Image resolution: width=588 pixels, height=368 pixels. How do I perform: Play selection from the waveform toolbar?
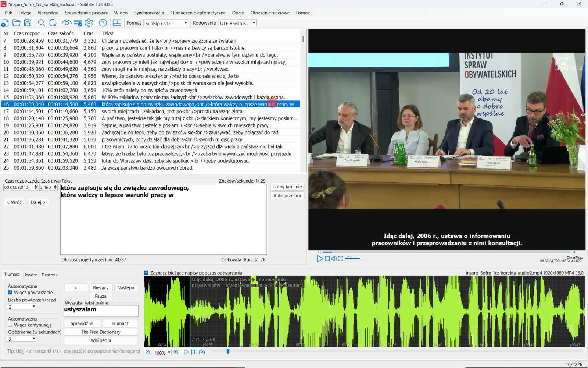(186, 352)
